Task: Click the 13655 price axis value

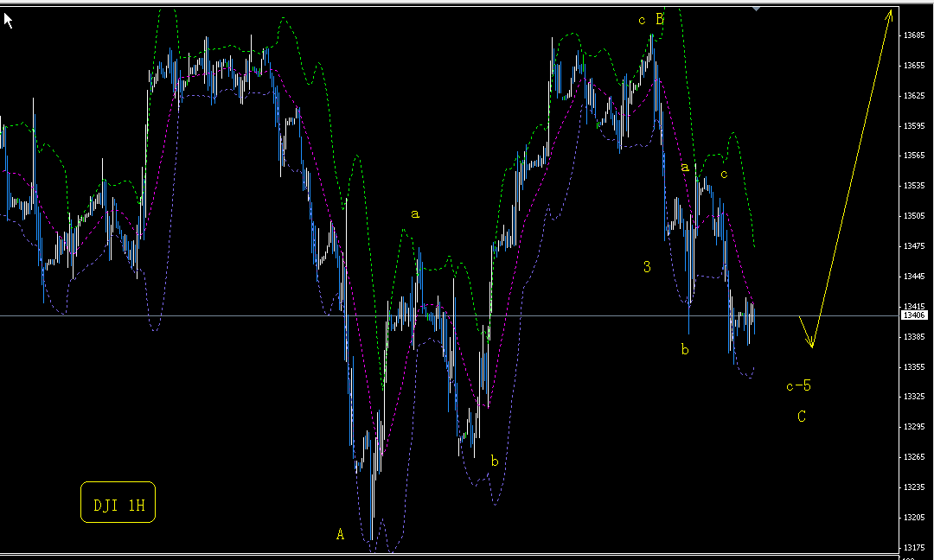Action: 914,66
